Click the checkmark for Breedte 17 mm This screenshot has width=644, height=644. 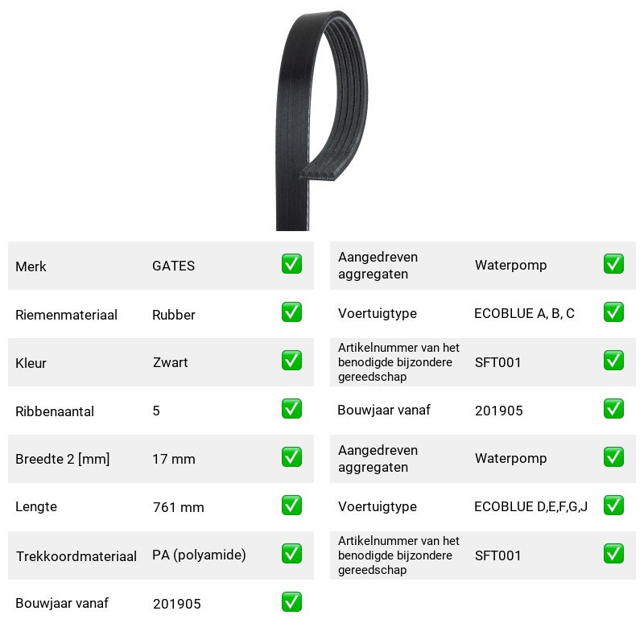point(291,457)
